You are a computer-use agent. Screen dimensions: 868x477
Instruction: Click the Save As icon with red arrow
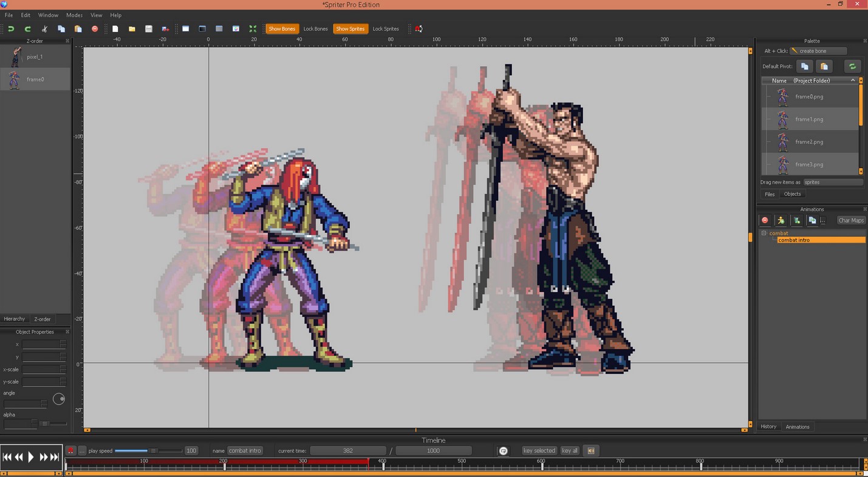click(165, 29)
